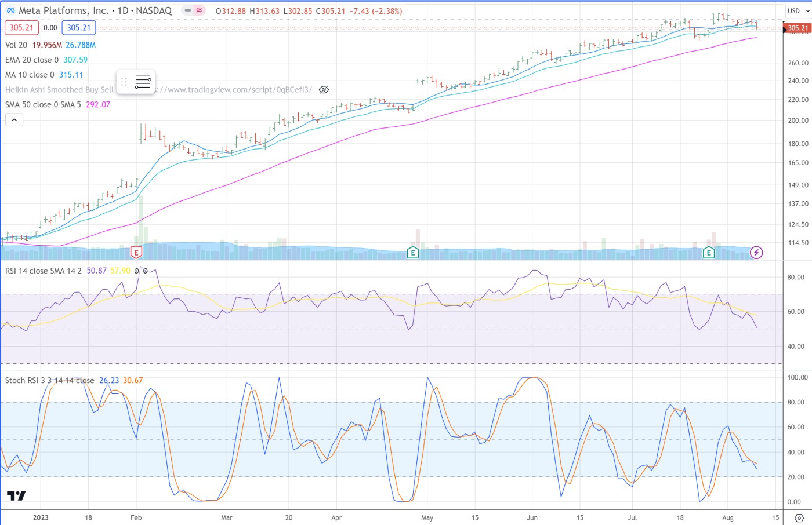Select the EMA 20 close 0 legend
Image resolution: width=812 pixels, height=525 pixels.
coord(32,60)
